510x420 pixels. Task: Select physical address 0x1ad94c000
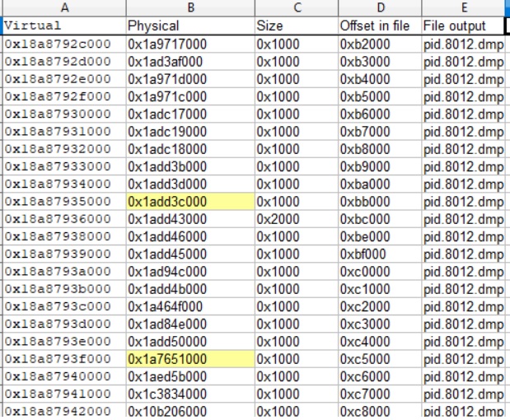click(x=190, y=272)
